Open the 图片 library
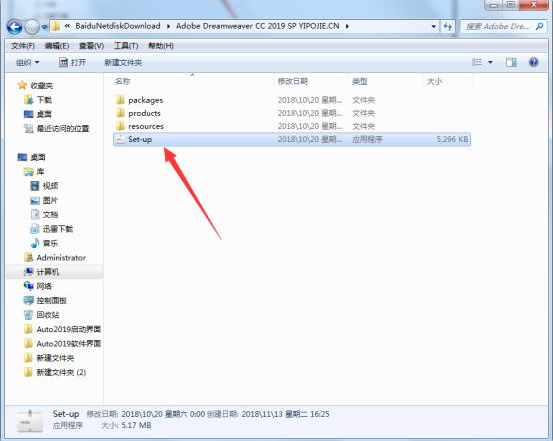Viewport: 553px width, 441px height. point(44,200)
